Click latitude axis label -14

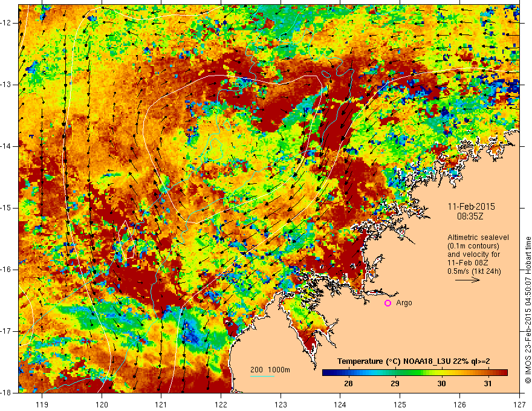pyautogui.click(x=6, y=146)
